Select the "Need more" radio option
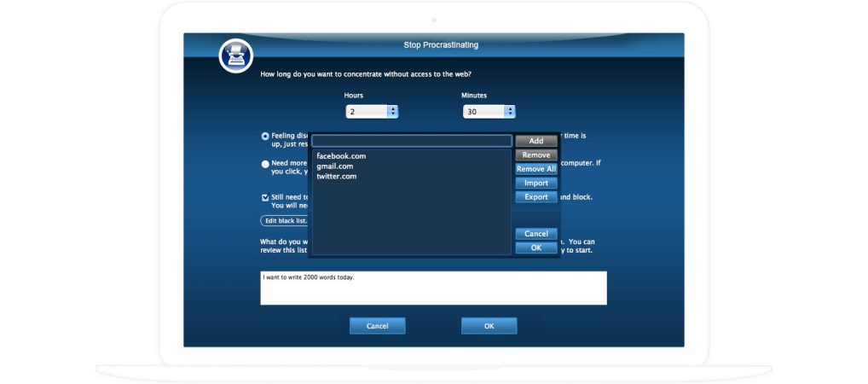The image size is (868, 384). pos(265,164)
